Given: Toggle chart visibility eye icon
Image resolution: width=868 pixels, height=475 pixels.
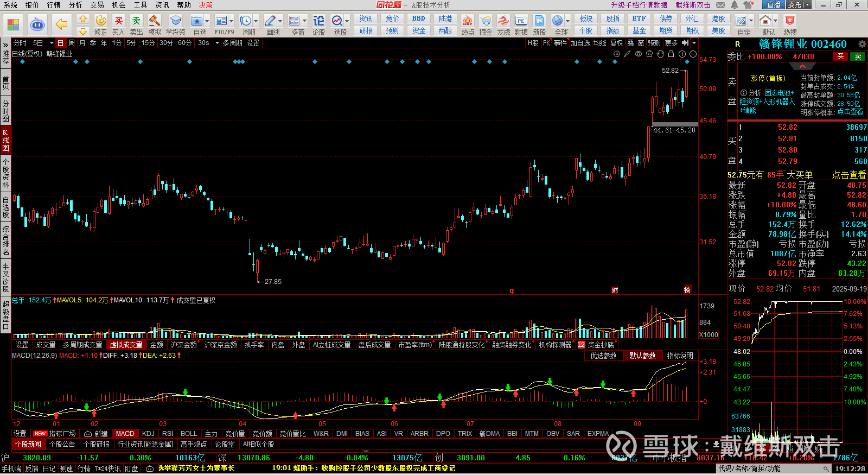Looking at the screenshot, I should click(x=639, y=54).
